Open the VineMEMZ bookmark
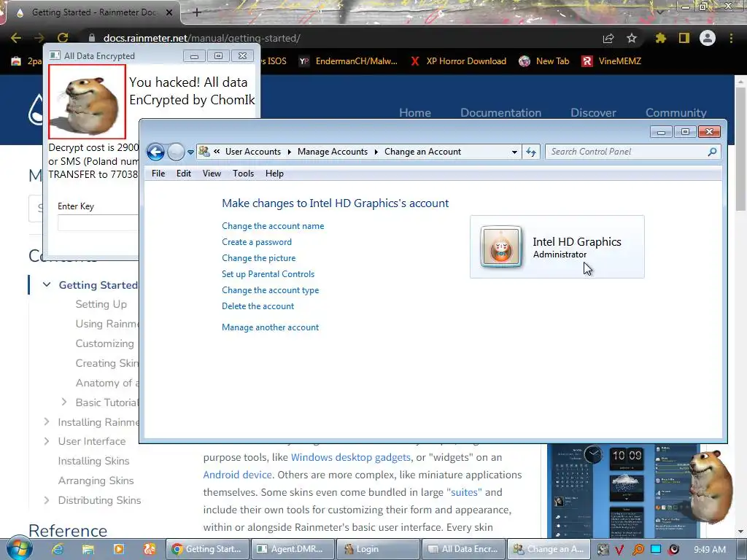747x560 pixels. [611, 61]
